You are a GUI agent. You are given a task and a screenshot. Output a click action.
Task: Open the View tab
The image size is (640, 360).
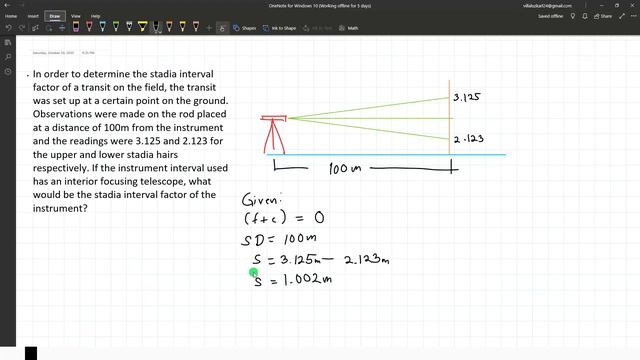point(76,16)
